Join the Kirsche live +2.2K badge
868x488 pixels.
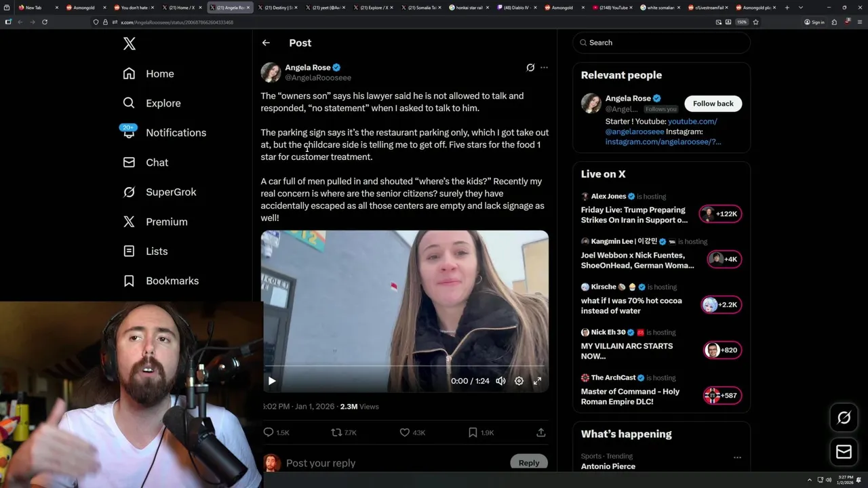(722, 305)
